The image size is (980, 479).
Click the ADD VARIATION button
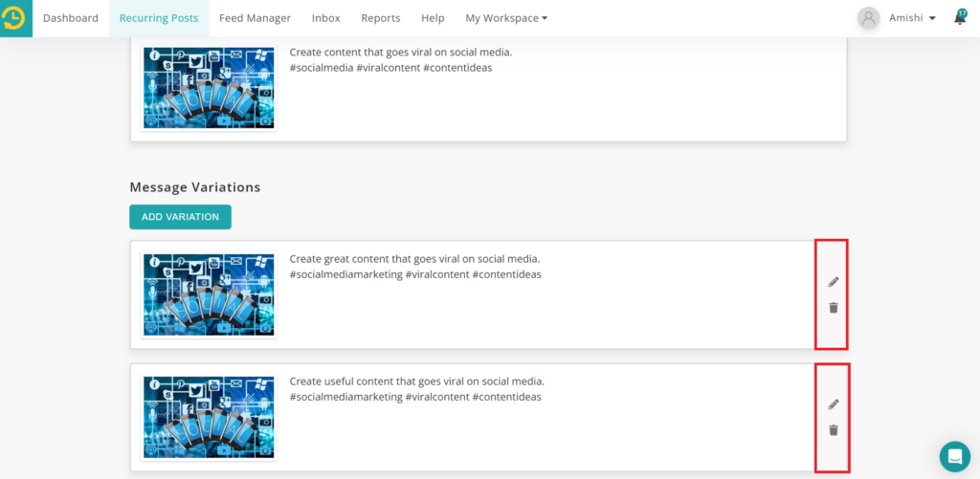coord(180,217)
